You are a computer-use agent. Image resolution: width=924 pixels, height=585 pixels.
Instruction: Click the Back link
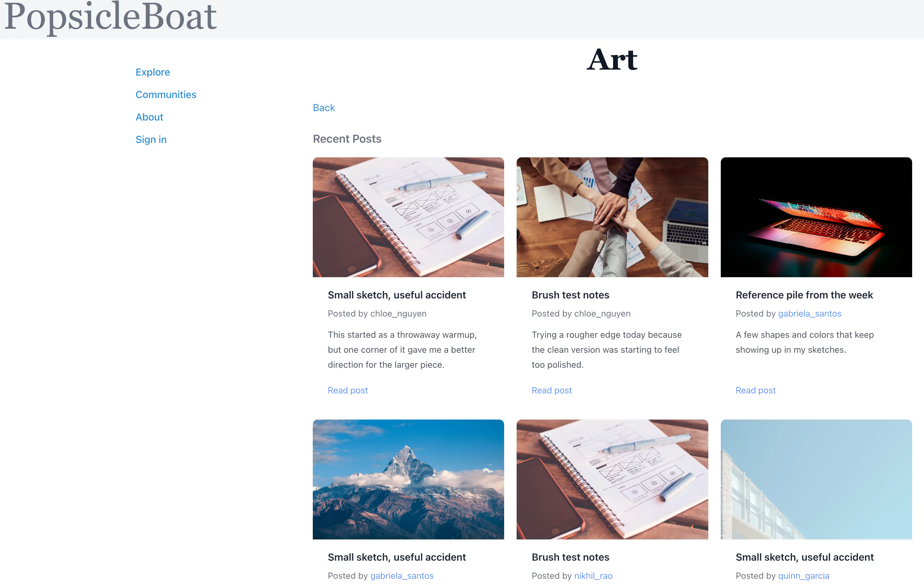tap(323, 108)
